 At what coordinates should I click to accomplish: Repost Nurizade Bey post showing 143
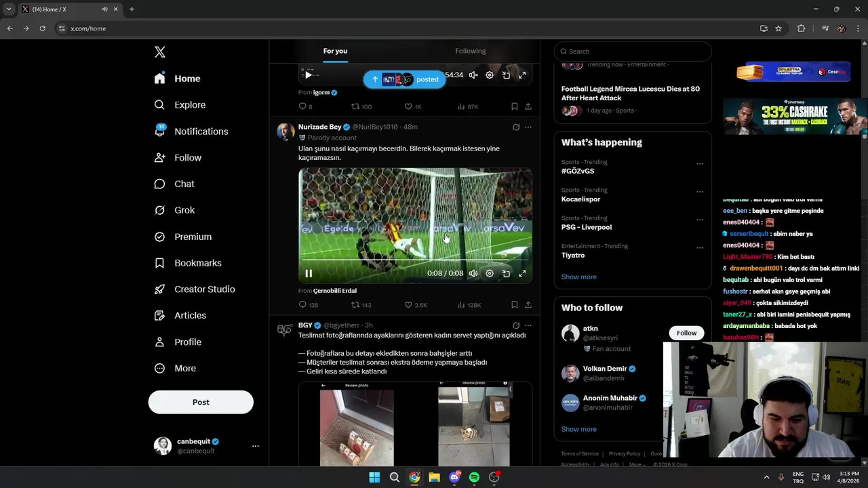pos(355,305)
